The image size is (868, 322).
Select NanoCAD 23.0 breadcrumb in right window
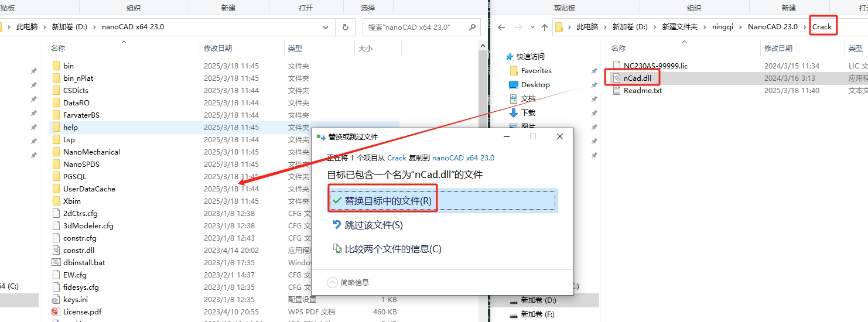click(x=773, y=27)
